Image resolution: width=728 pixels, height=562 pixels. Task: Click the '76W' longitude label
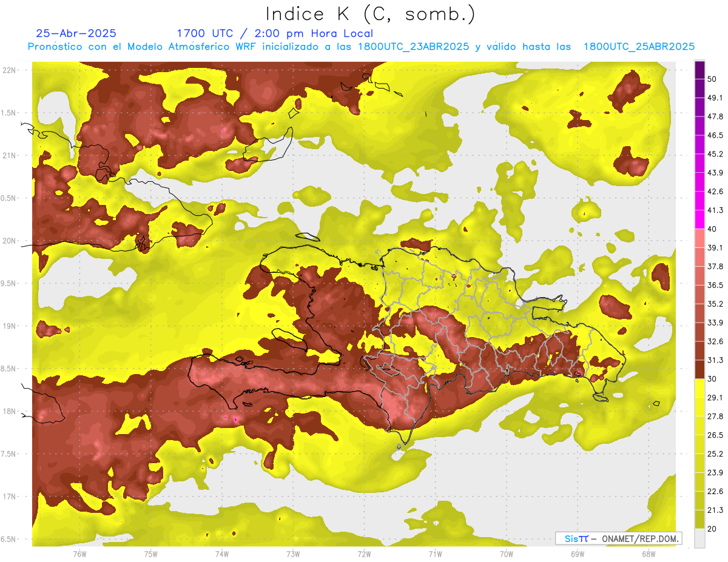click(79, 554)
